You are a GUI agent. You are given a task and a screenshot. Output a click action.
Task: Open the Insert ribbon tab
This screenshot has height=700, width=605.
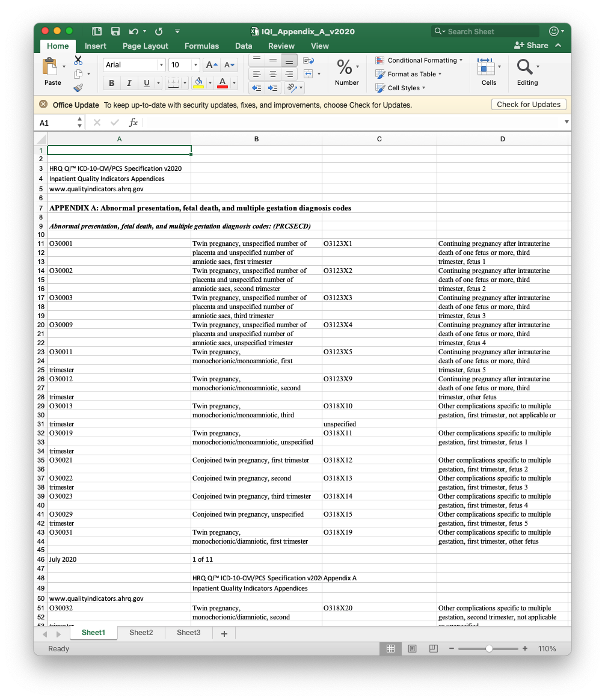(96, 46)
